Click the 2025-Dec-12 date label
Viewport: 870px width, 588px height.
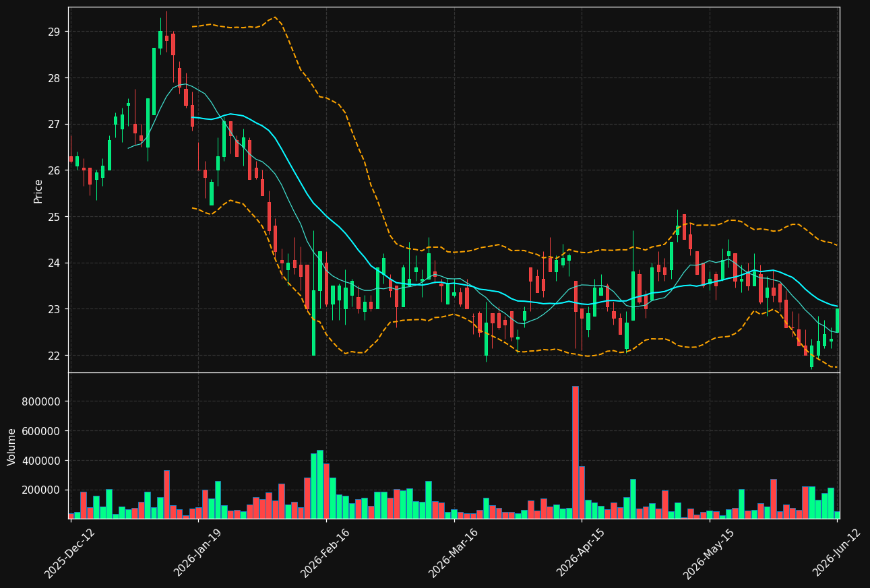pyautogui.click(x=70, y=554)
